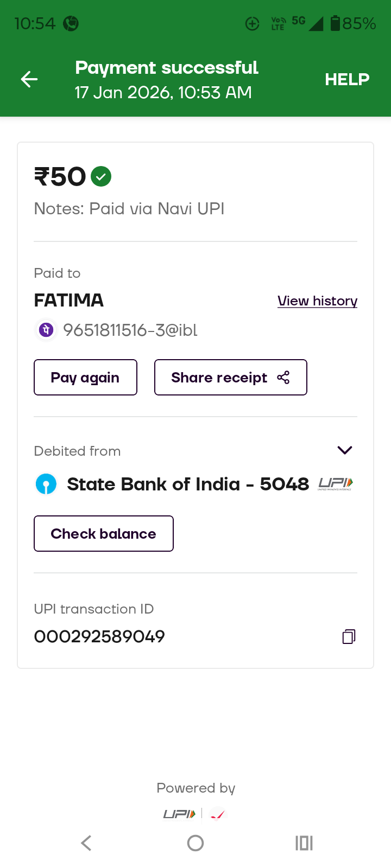This screenshot has width=391, height=868.
Task: Tap the share icon inside Share receipt
Action: pos(283,378)
